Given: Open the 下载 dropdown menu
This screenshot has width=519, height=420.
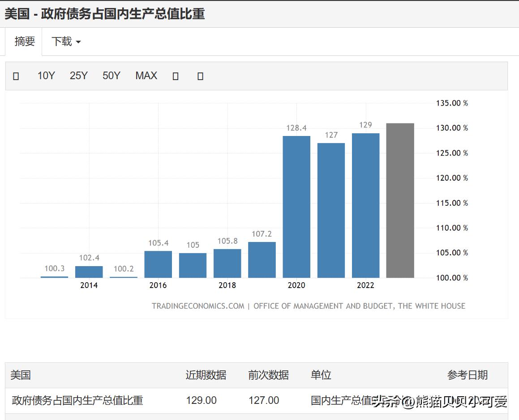Looking at the screenshot, I should tap(66, 42).
